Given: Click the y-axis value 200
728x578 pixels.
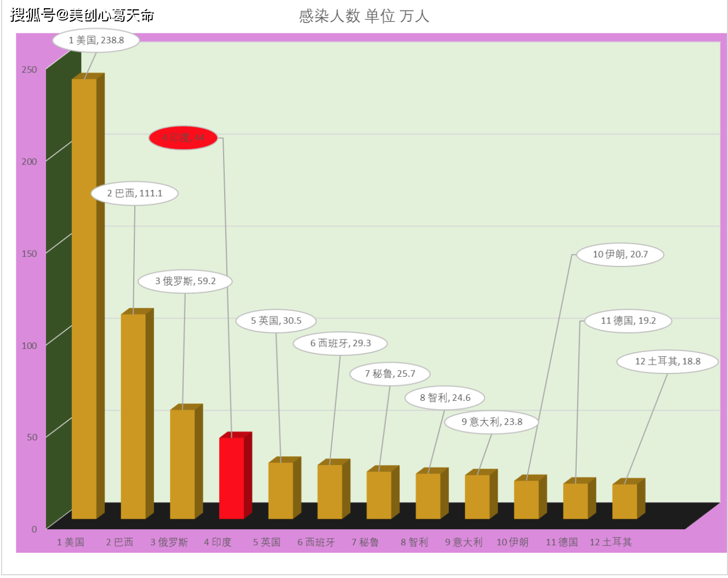Looking at the screenshot, I should coord(29,162).
